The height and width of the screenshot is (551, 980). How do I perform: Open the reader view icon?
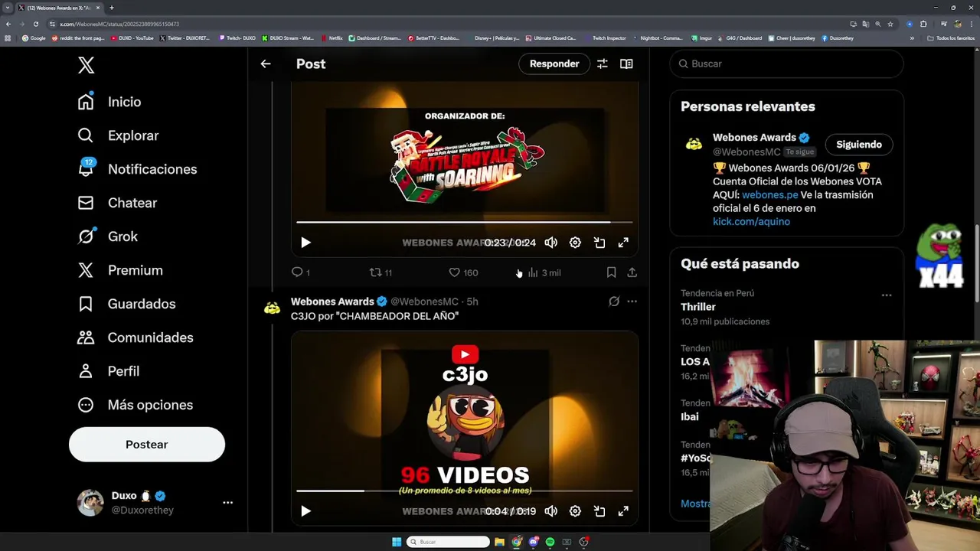(626, 64)
